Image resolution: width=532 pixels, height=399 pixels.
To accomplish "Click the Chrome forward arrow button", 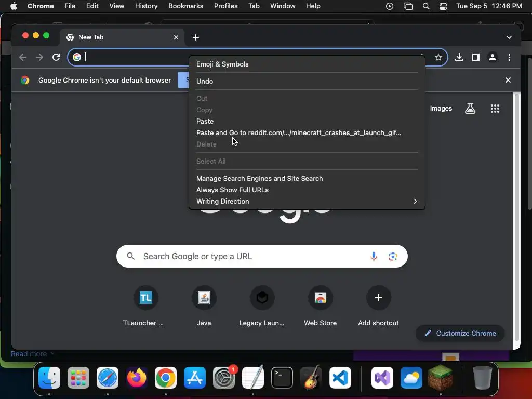I will 39,57.
